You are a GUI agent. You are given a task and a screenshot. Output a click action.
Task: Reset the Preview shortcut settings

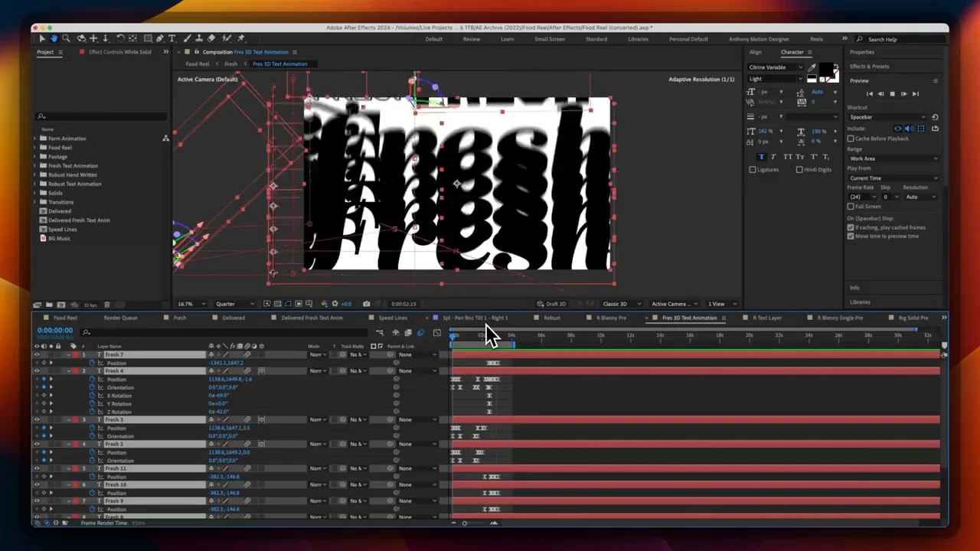click(x=936, y=117)
